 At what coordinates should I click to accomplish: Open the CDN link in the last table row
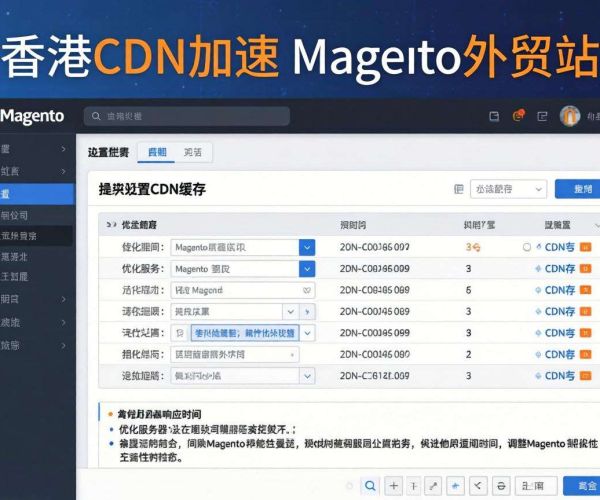pos(559,376)
